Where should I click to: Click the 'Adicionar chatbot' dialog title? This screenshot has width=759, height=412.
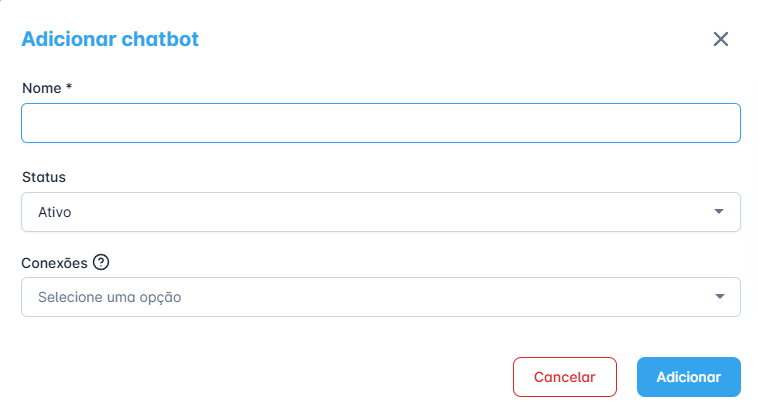pyautogui.click(x=110, y=39)
